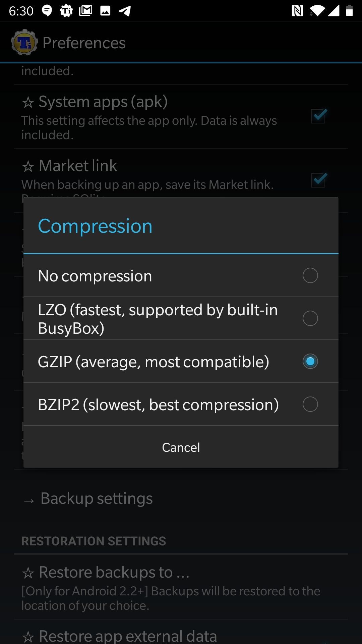Choose LZO as the compression method

pyautogui.click(x=310, y=318)
